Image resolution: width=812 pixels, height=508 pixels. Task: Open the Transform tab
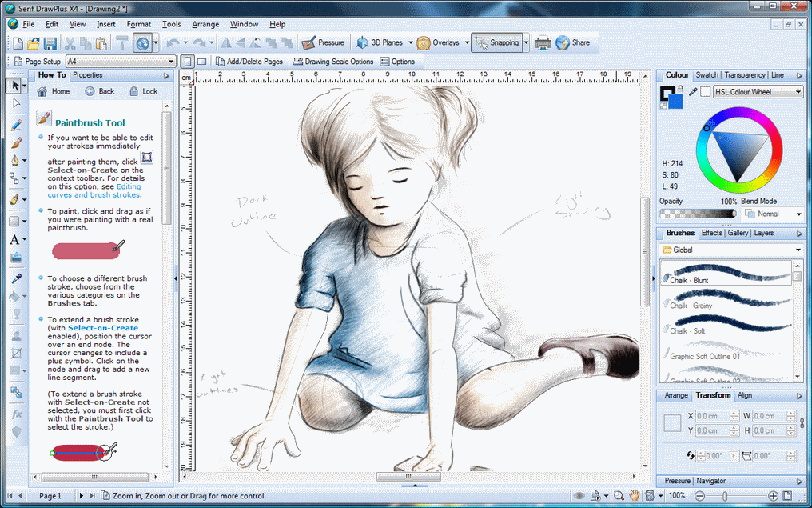712,395
